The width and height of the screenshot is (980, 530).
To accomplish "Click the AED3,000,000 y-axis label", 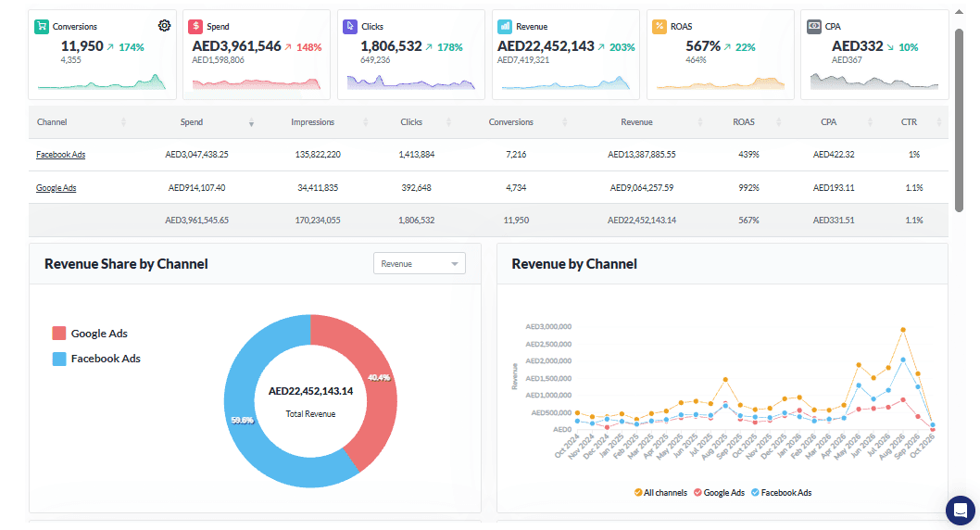I will pos(548,326).
